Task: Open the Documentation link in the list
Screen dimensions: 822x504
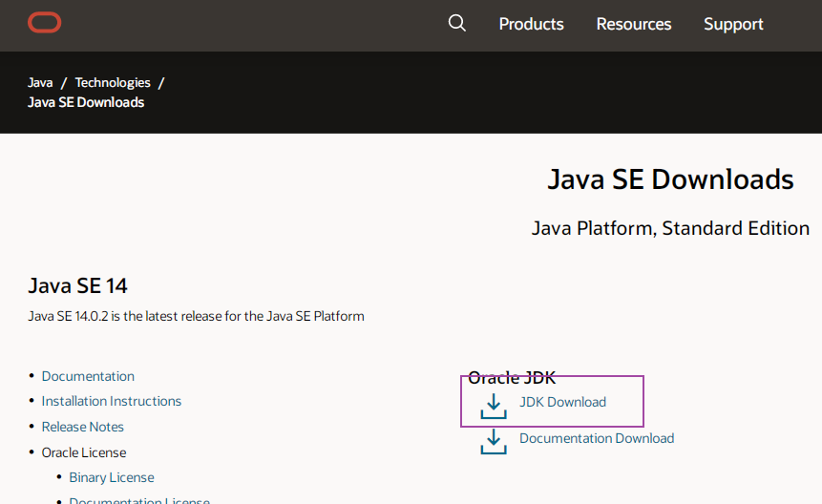Action: [88, 376]
